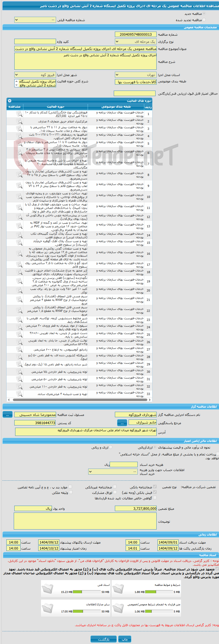The image size is (219, 644).
Task: Toggle گواهی خالص مطالبات تایید شده checkbox
Action: [155, 497]
